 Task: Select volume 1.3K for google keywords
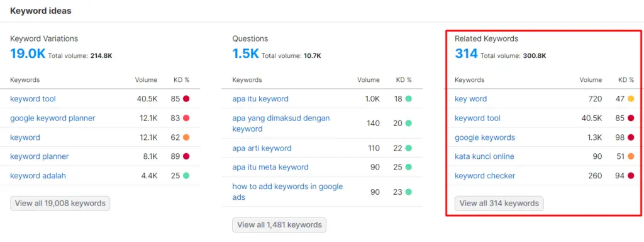click(x=595, y=137)
